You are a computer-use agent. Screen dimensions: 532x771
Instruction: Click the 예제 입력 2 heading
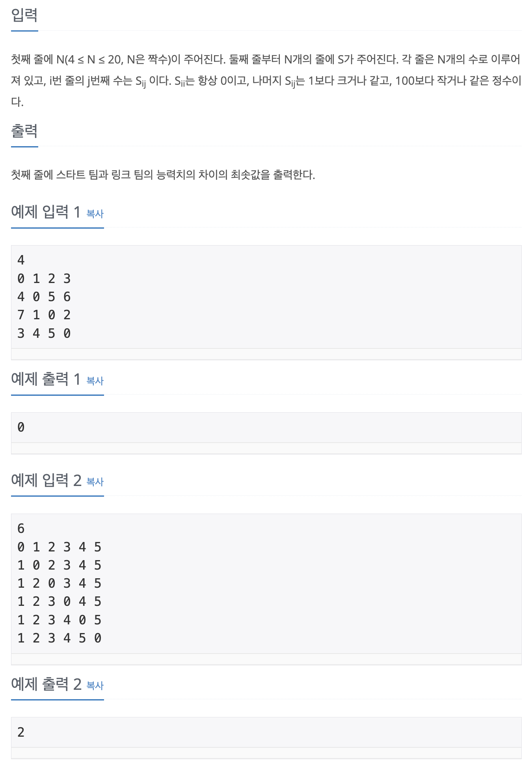(46, 480)
